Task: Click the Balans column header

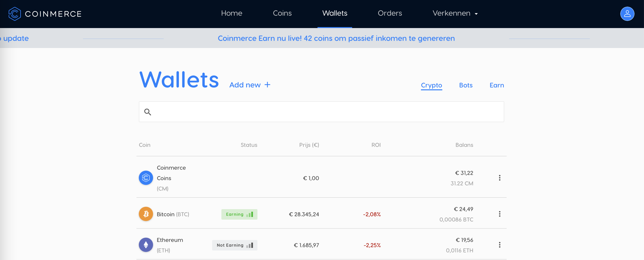Action: pos(464,145)
